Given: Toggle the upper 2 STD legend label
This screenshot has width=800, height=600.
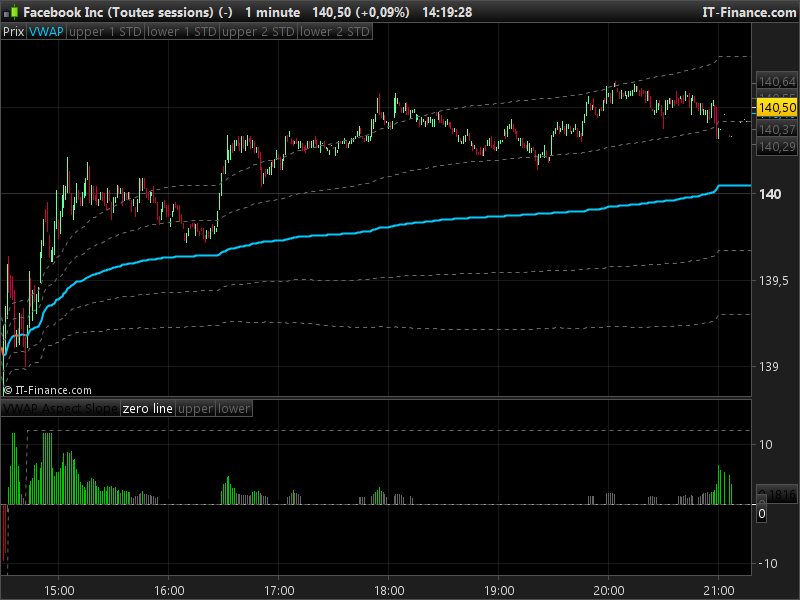Looking at the screenshot, I should point(258,32).
